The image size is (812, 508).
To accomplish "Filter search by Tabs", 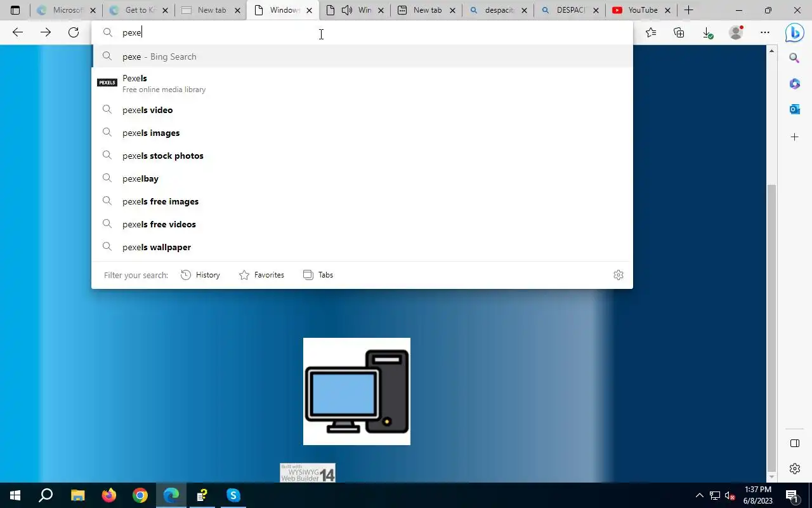I will [x=318, y=275].
